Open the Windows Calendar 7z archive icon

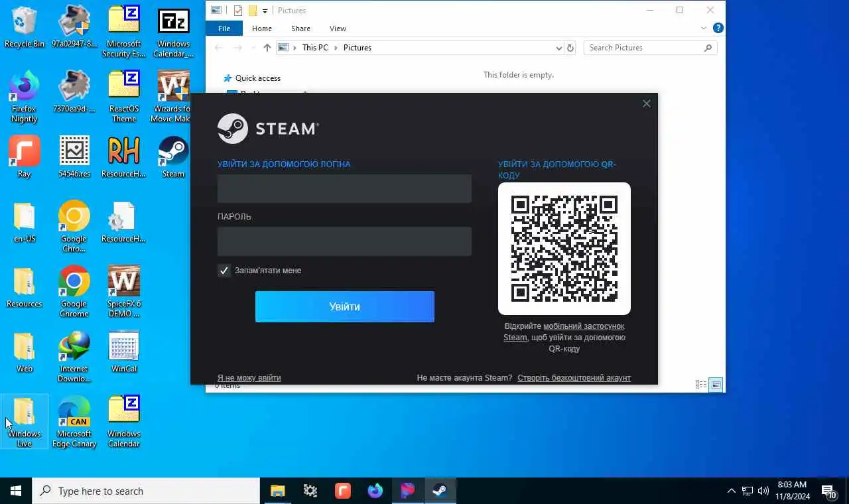173,32
